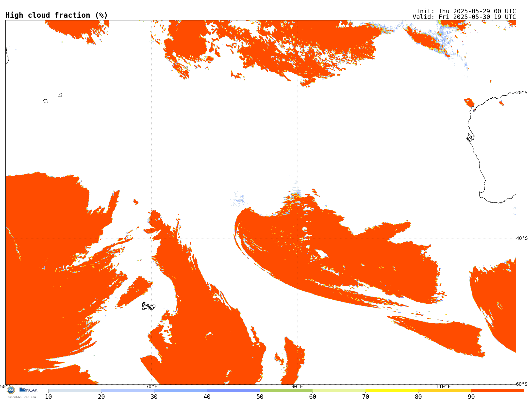
Task: Pick the 60-70 pale yellow-green colorbar segment
Action: (339, 391)
